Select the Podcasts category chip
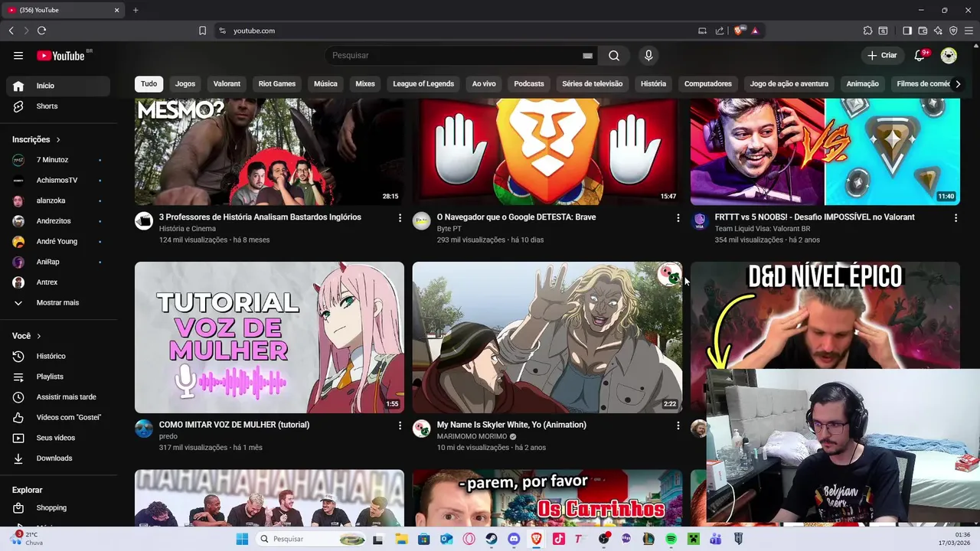 529,83
